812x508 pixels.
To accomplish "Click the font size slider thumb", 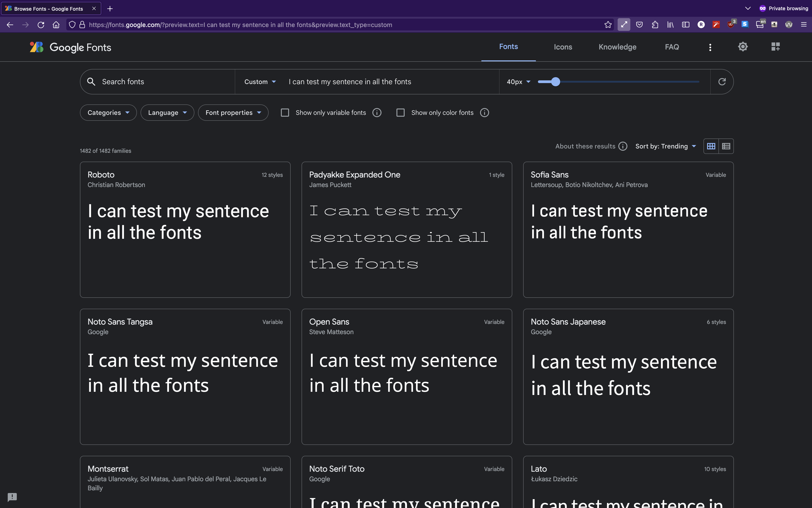I will (556, 82).
